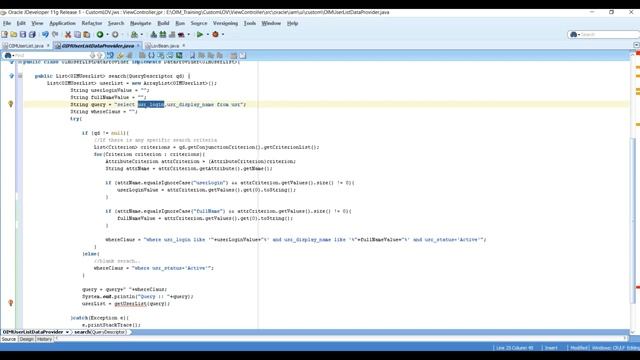
Task: Open the File menu
Action: click(7, 23)
